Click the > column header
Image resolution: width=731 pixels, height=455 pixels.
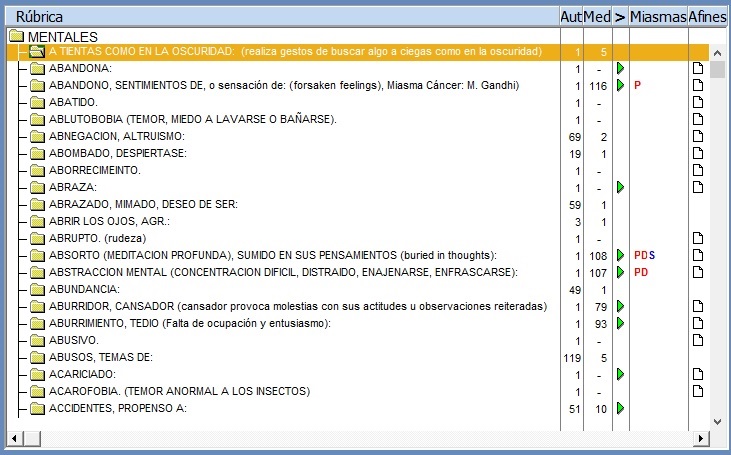tap(620, 17)
